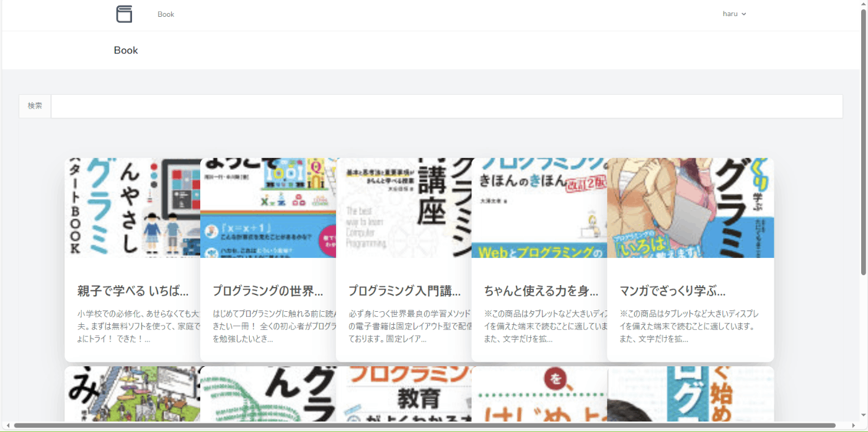Select title プログラミング入門講...
Viewport: 868px width, 432px height.
(404, 291)
